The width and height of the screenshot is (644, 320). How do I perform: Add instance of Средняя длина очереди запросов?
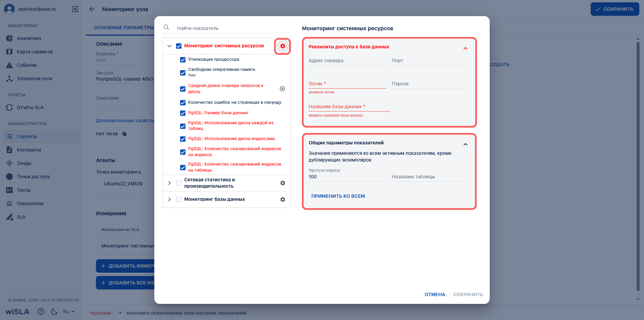pos(282,89)
